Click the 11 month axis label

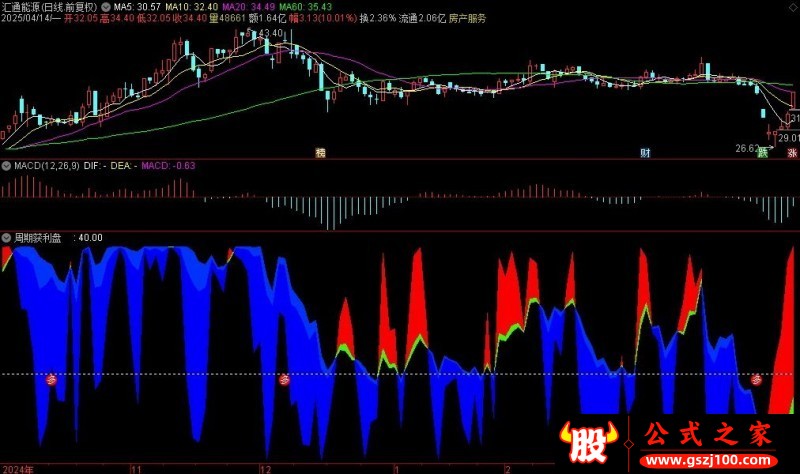[136, 469]
